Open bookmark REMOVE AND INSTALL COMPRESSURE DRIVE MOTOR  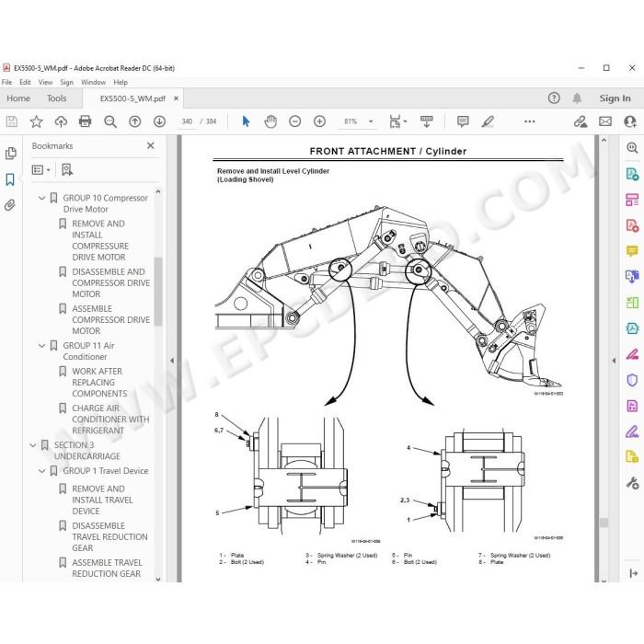tap(99, 240)
